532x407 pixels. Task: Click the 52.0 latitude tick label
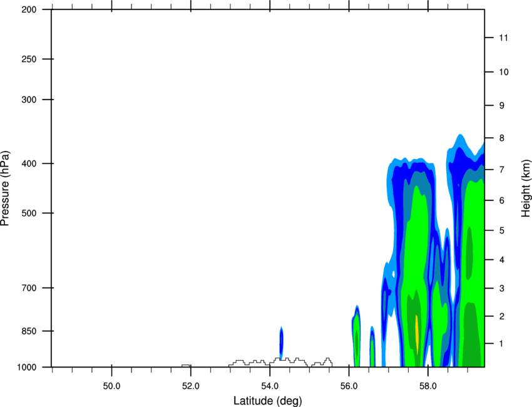(x=191, y=386)
